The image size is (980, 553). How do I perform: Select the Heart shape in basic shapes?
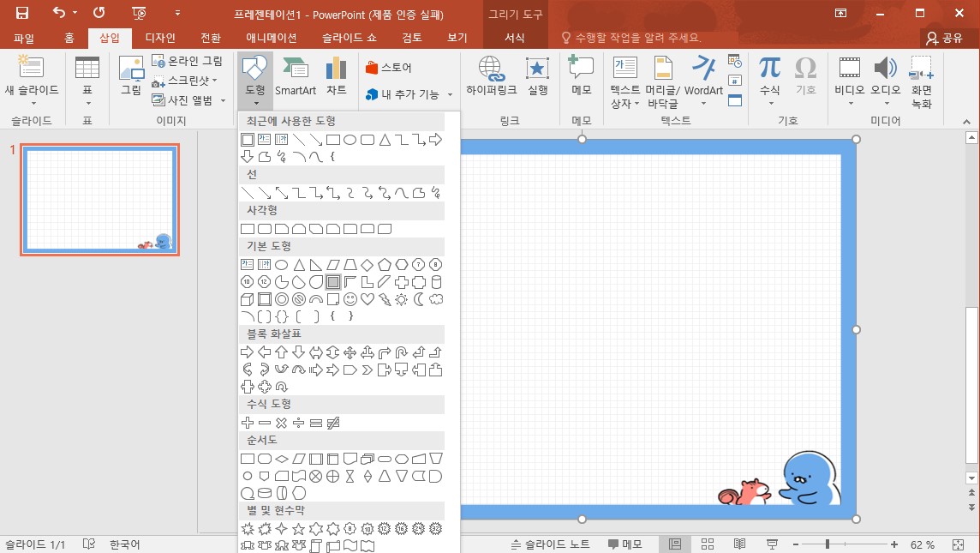point(367,299)
